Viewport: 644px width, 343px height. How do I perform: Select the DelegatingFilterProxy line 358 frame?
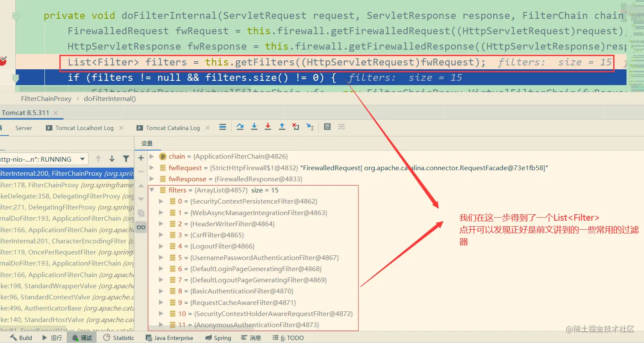point(67,196)
